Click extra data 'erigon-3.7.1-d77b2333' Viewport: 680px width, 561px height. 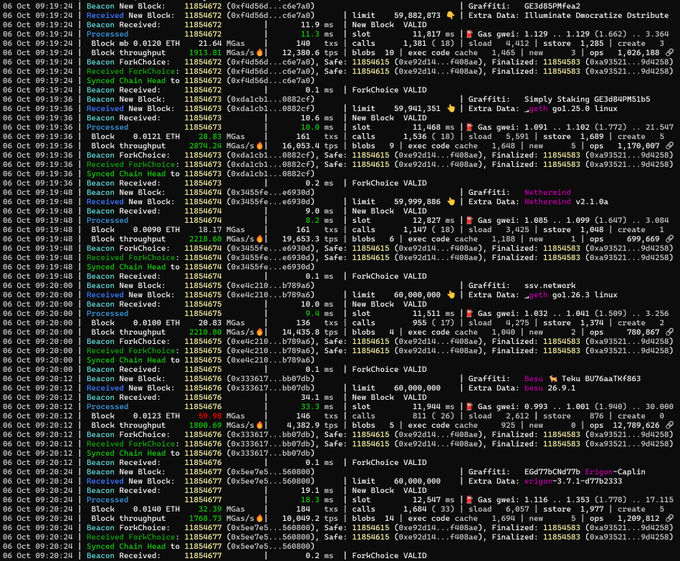point(573,481)
